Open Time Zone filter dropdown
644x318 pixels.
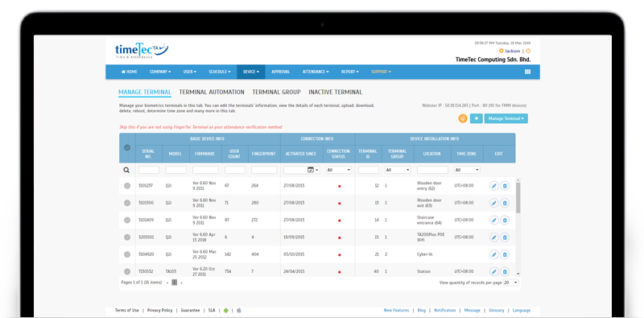click(467, 170)
